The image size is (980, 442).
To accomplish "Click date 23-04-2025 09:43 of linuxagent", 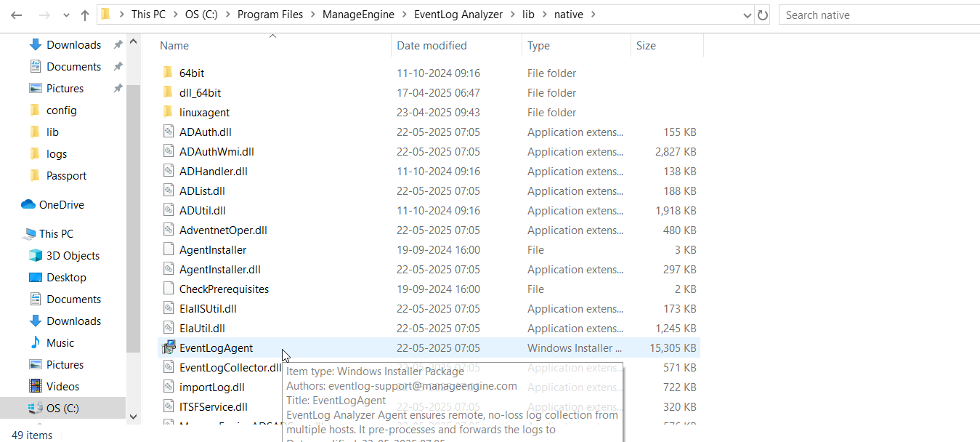I will [438, 113].
